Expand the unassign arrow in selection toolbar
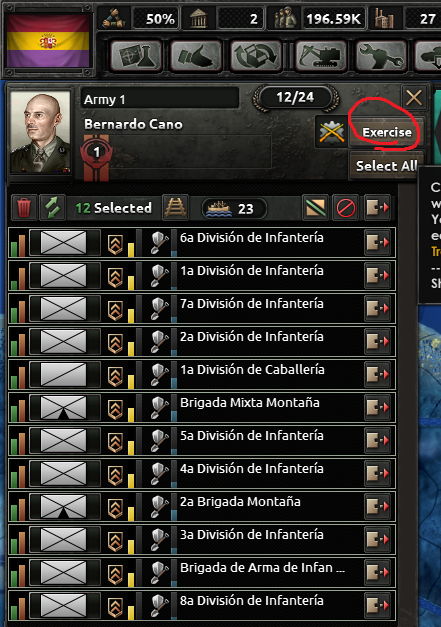Image resolution: width=441 pixels, height=627 pixels. click(x=377, y=208)
